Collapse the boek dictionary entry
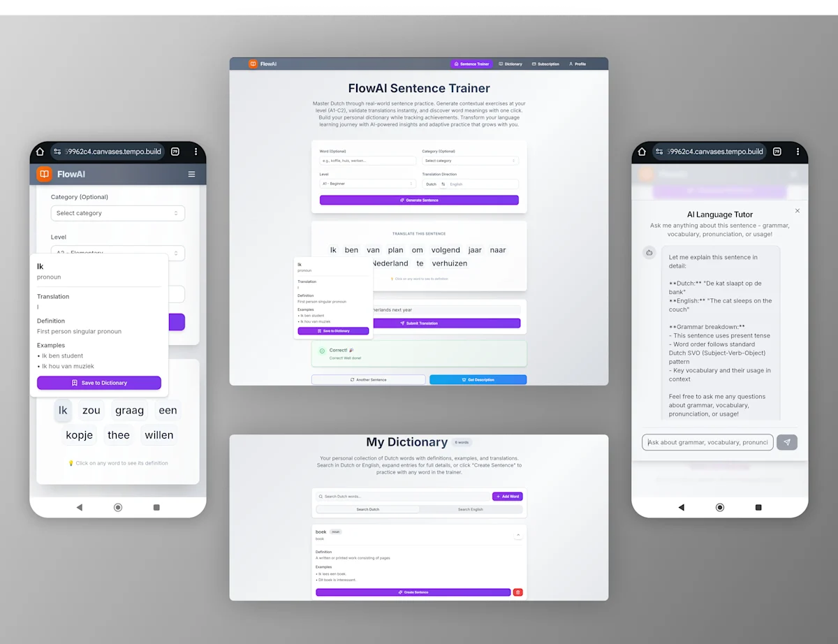 (518, 534)
